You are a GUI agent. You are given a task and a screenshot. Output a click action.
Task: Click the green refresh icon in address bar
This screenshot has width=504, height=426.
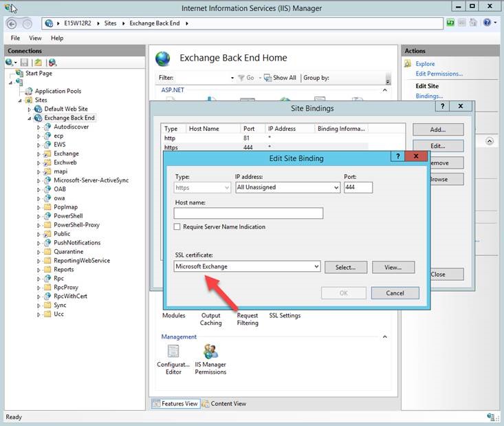[x=450, y=23]
